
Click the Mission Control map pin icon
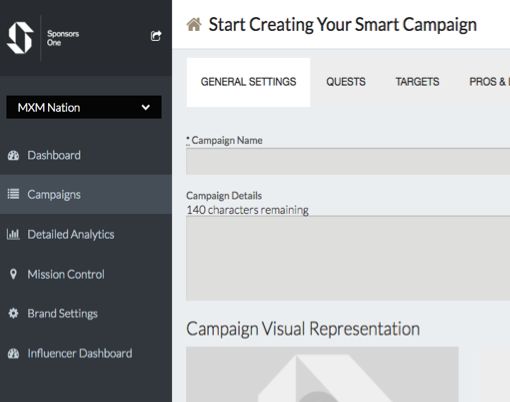coord(13,274)
